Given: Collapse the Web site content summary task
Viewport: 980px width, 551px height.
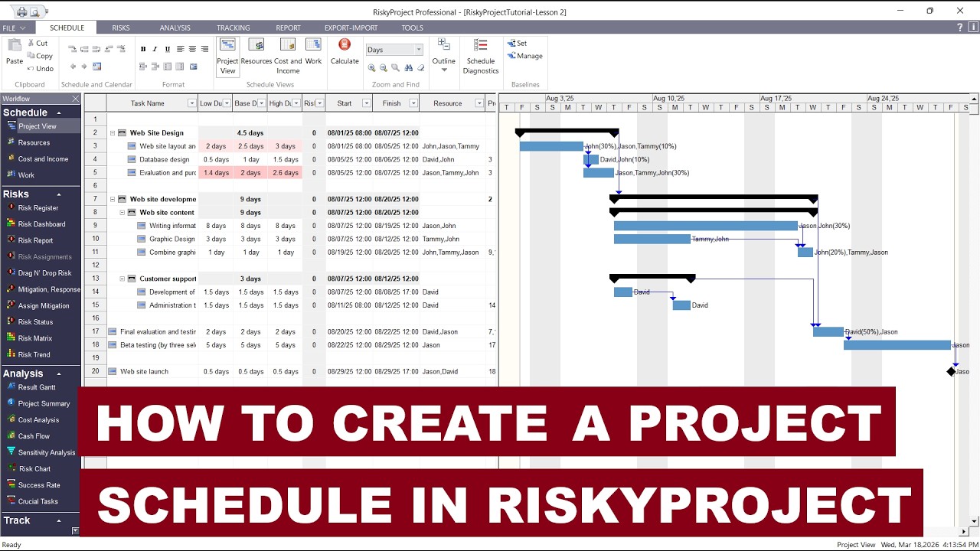Looking at the screenshot, I should coord(122,212).
